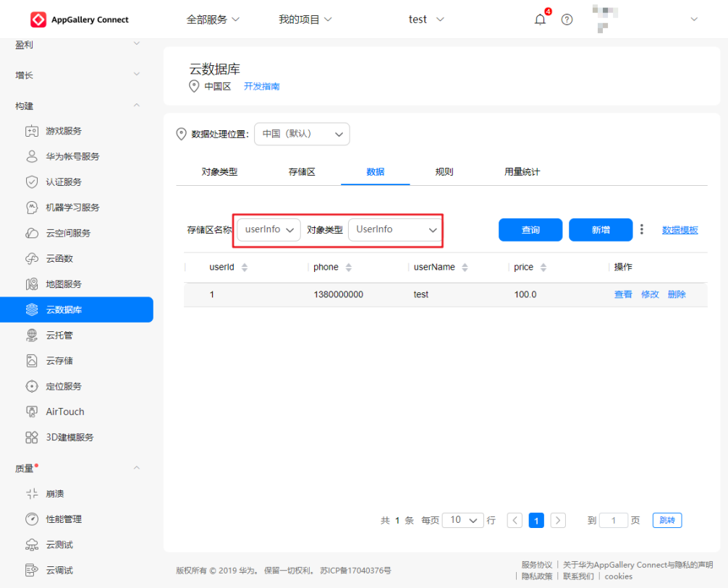728x588 pixels.
Task: Click the location pin next to 中国区
Action: 194,86
